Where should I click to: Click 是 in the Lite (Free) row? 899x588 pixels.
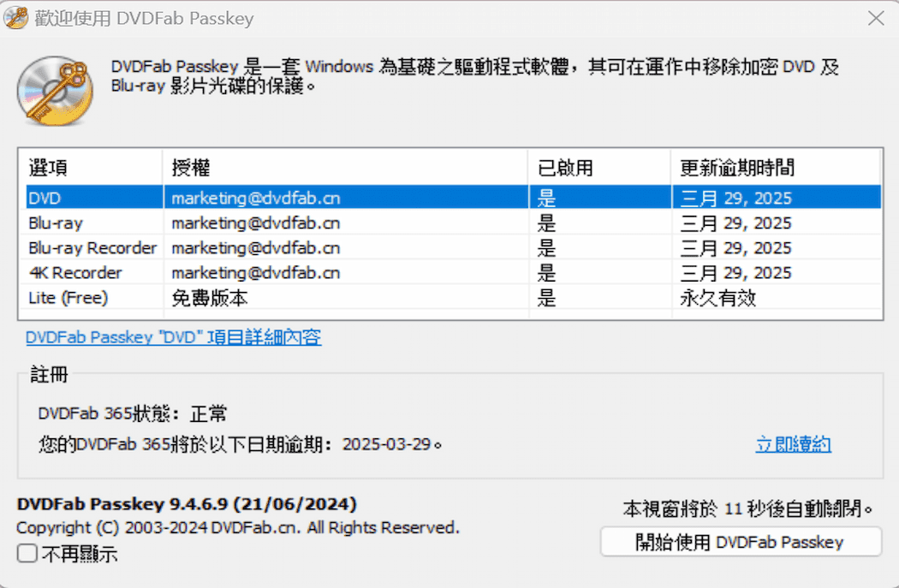[x=546, y=298]
